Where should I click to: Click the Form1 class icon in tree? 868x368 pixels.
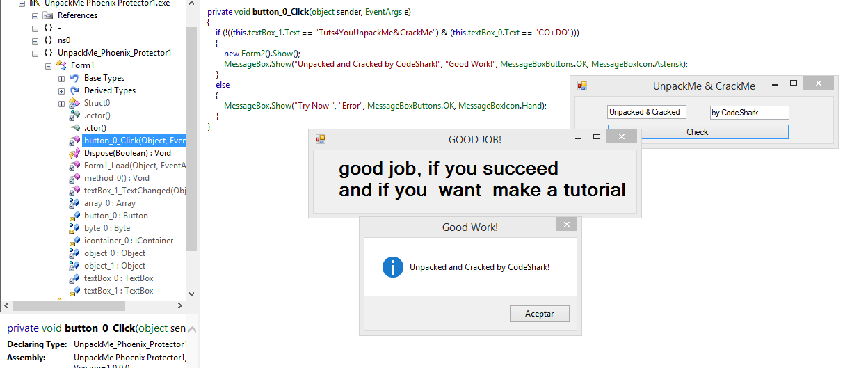point(61,65)
